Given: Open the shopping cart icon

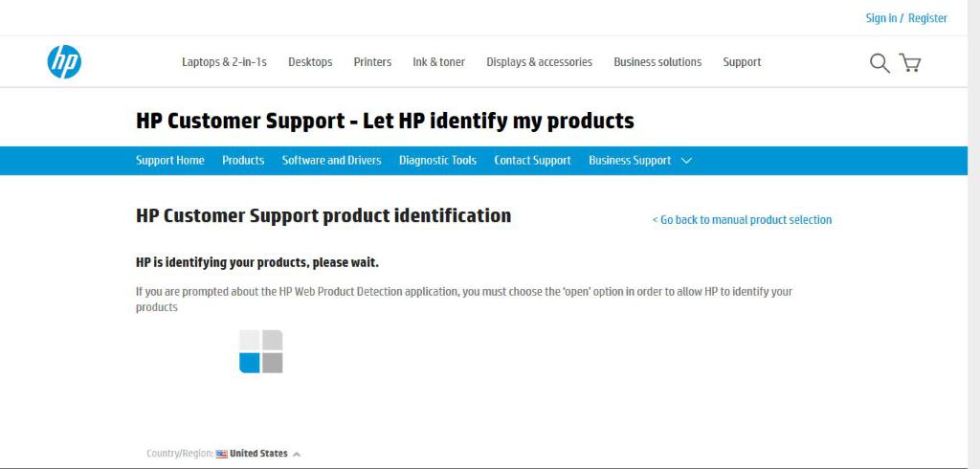Looking at the screenshot, I should pos(910,63).
